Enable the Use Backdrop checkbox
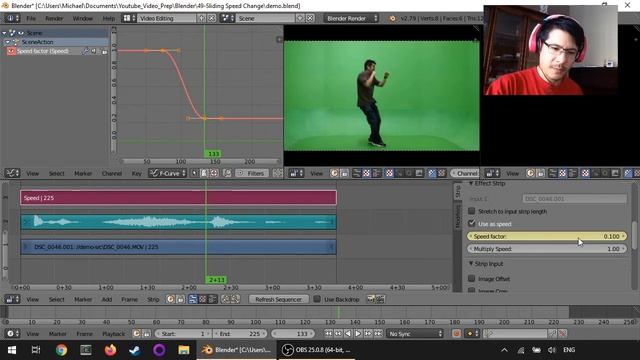The width and height of the screenshot is (640, 360). pos(317,300)
